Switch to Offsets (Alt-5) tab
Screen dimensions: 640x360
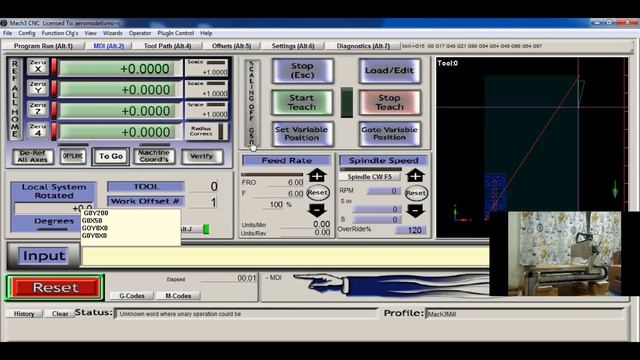click(x=231, y=46)
